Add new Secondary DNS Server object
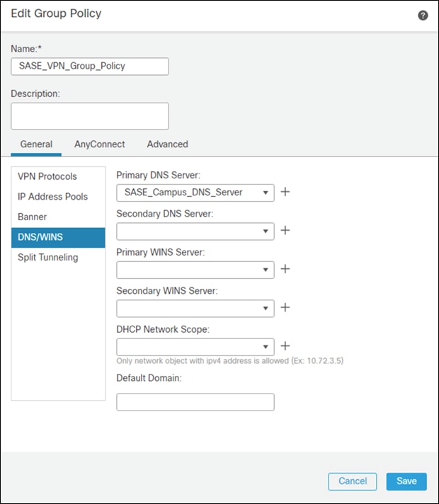The height and width of the screenshot is (504, 439). 285,231
